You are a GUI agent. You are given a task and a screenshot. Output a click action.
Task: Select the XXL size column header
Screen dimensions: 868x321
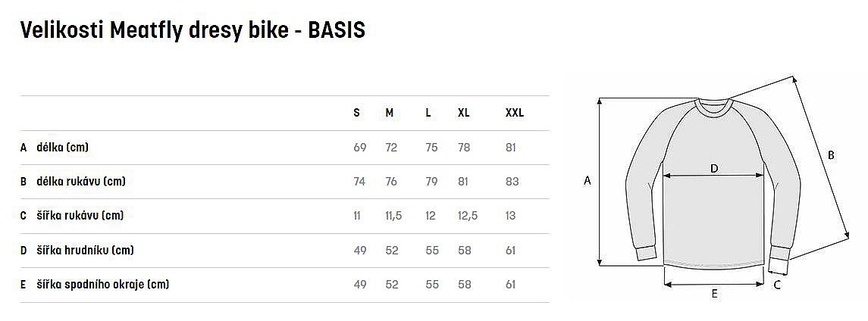514,113
